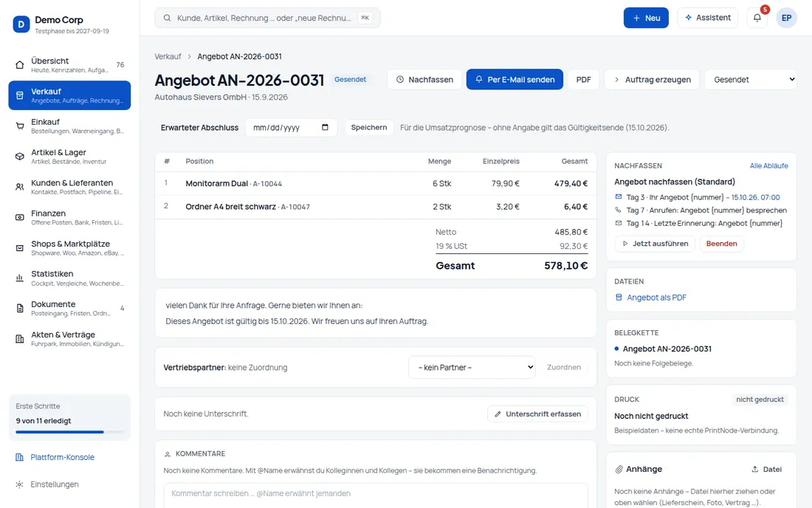Click the PDF button
Image resolution: width=812 pixels, height=508 pixels.
[584, 80]
